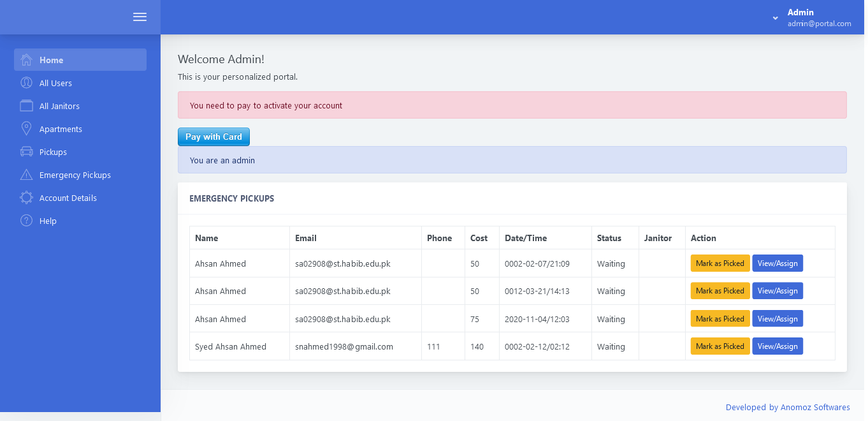Image resolution: width=868 pixels, height=421 pixels.
Task: Go to Account Details menu item
Action: 68,198
